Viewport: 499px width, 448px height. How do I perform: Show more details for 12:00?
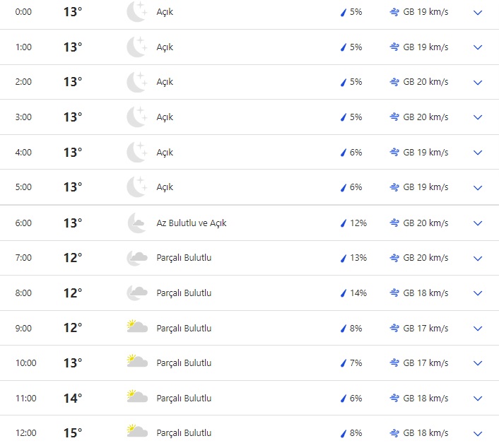click(x=478, y=433)
